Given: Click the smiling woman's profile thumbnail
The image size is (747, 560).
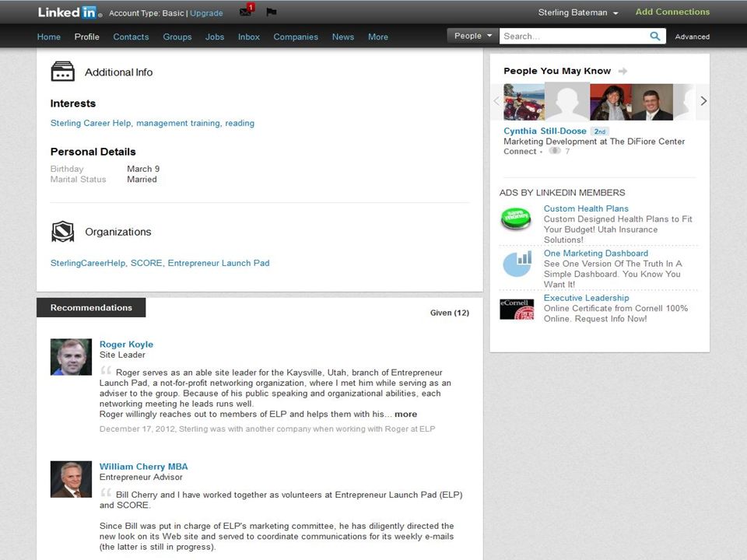Looking at the screenshot, I should 611,102.
